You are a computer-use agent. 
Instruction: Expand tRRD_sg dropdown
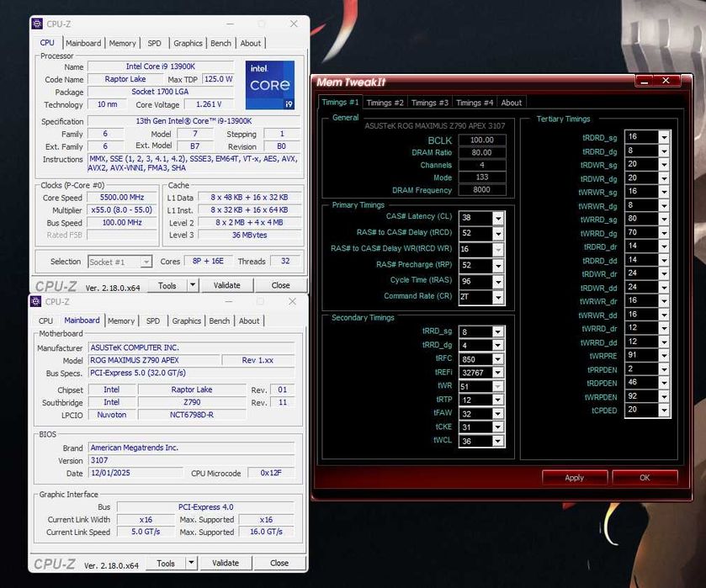coord(497,331)
